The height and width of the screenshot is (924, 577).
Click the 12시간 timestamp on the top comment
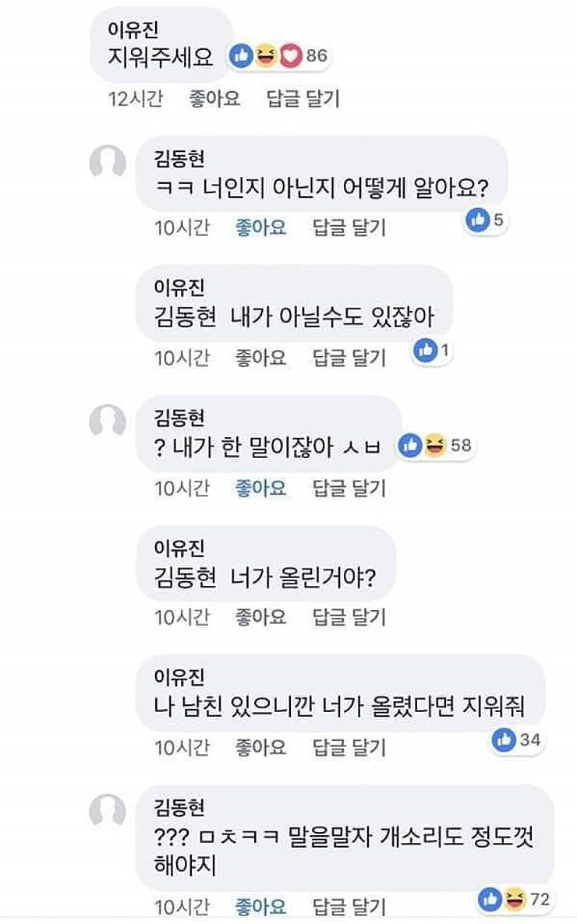coord(136,99)
